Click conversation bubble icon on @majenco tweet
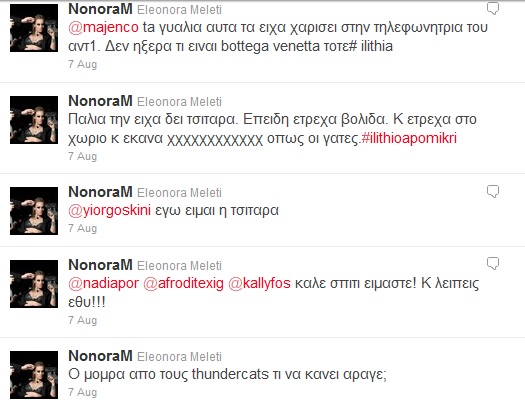The image size is (525, 403). click(x=493, y=8)
